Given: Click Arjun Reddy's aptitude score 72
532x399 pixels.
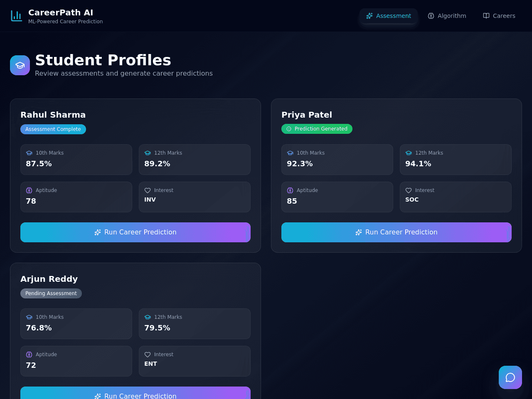Looking at the screenshot, I should 31,365.
